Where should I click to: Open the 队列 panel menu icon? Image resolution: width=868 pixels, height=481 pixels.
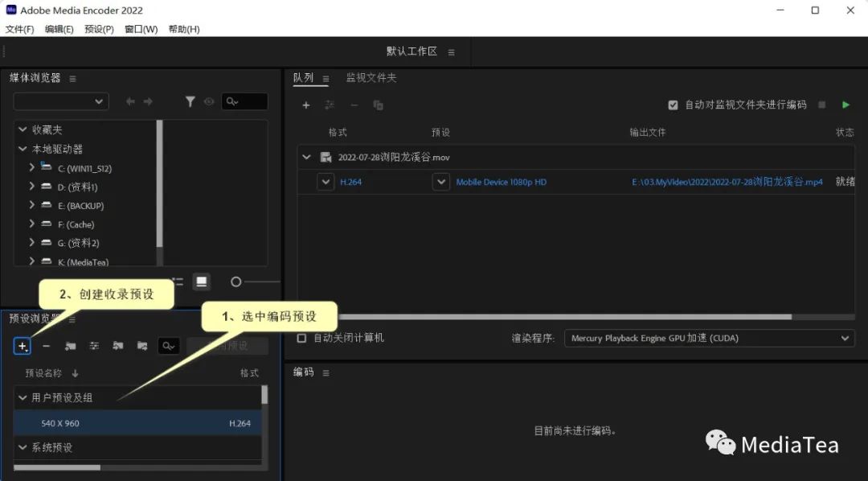(326, 79)
